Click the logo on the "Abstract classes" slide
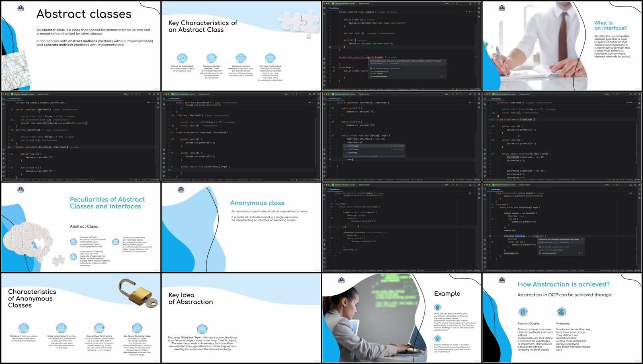The image size is (643, 364). (20, 8)
